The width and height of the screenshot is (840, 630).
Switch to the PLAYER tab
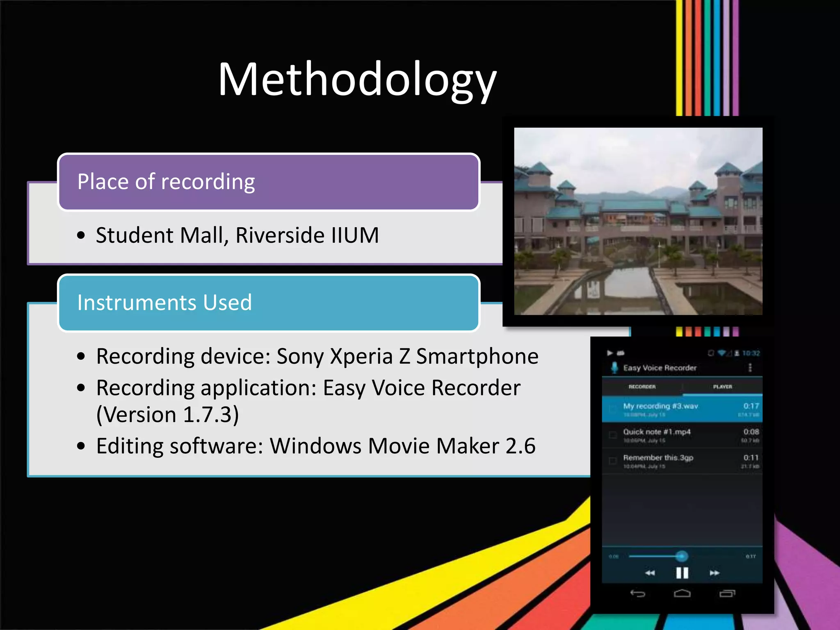click(x=722, y=386)
